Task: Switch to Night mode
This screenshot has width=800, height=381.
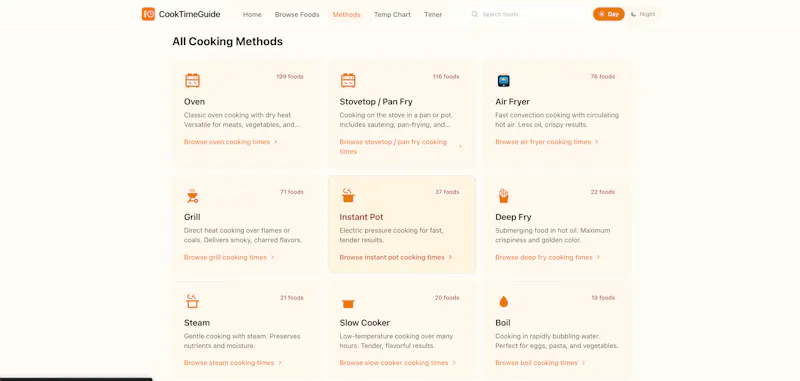Action: click(643, 14)
